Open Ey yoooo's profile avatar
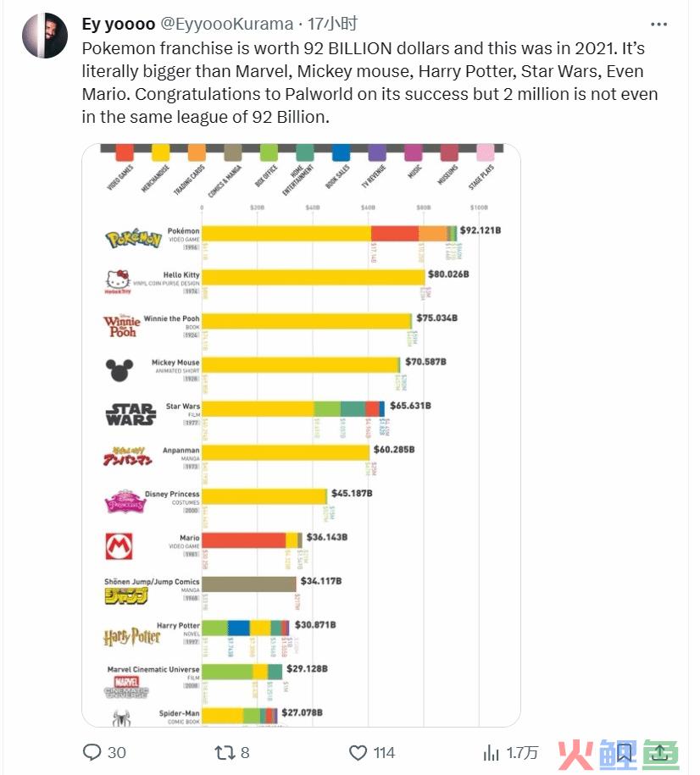Image resolution: width=700 pixels, height=775 pixels. pyautogui.click(x=45, y=36)
